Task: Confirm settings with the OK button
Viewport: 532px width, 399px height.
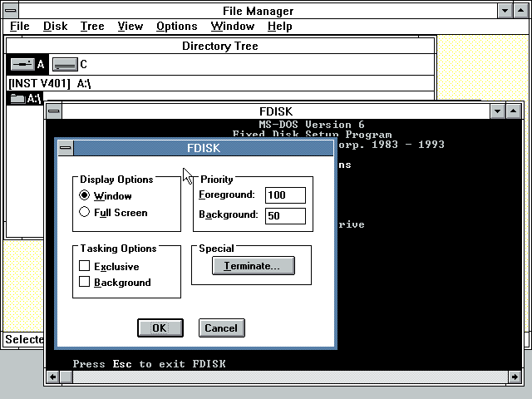Action: [160, 328]
